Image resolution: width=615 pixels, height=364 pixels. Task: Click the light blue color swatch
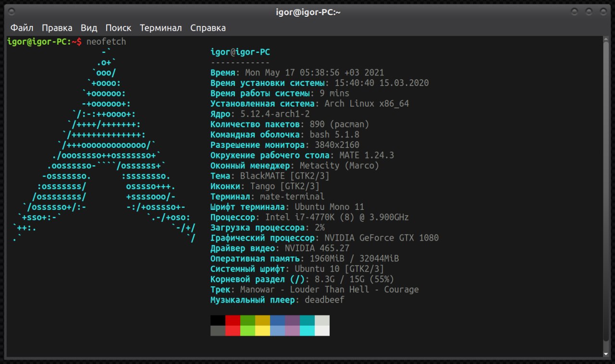(277, 331)
